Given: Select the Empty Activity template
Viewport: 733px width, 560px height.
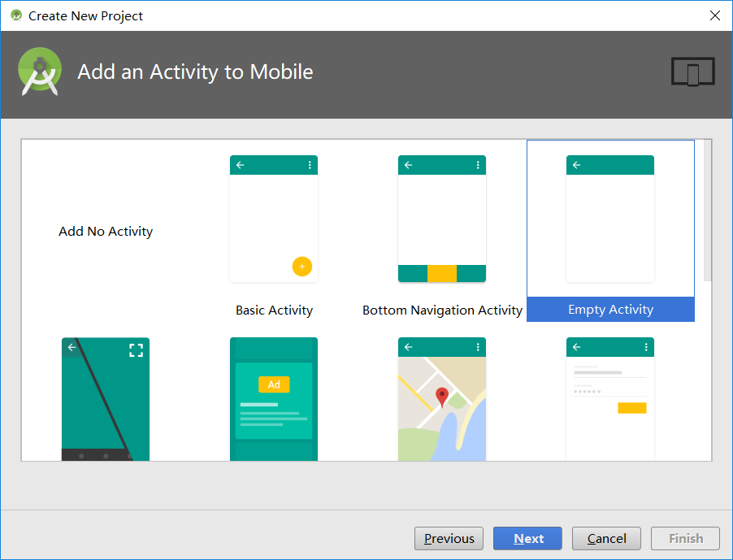Looking at the screenshot, I should point(610,218).
